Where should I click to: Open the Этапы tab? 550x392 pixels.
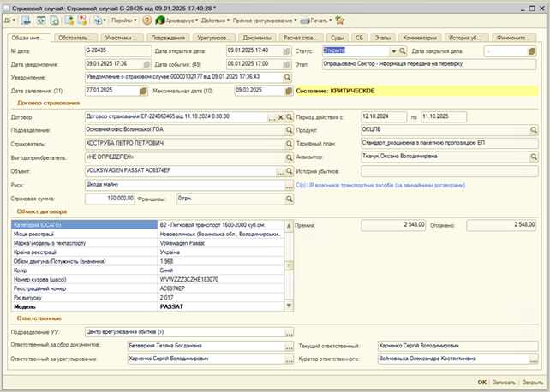tap(383, 38)
